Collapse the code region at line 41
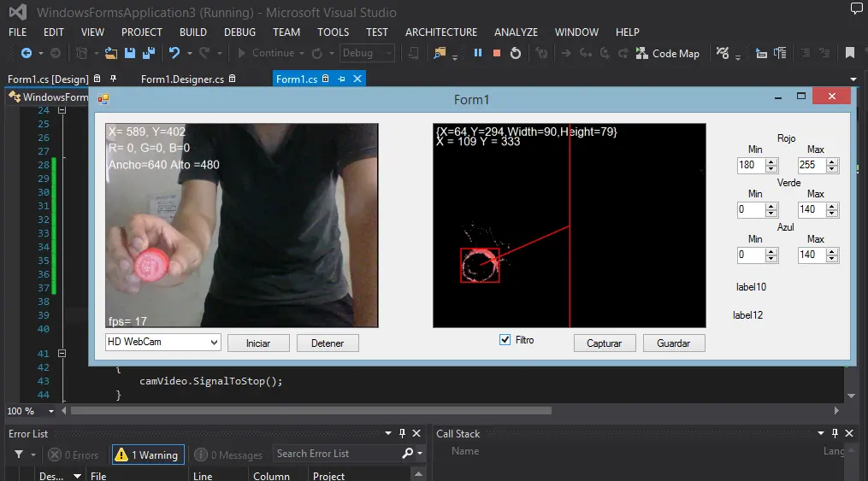868x481 pixels. [62, 354]
